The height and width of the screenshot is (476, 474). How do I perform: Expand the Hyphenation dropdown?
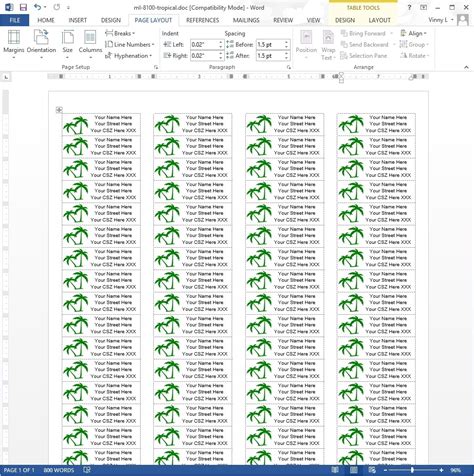pos(128,56)
